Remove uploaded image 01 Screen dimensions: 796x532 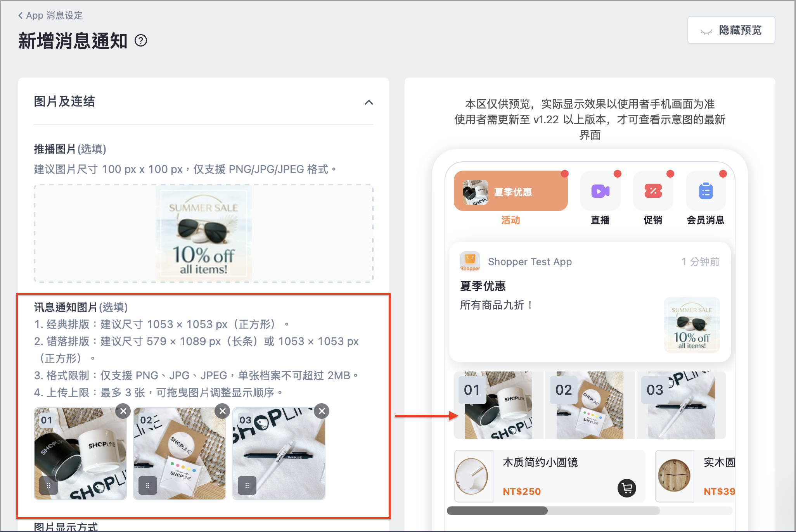point(123,411)
